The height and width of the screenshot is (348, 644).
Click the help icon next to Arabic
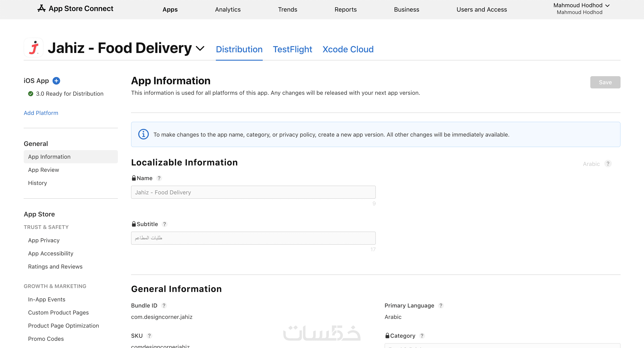[608, 163]
